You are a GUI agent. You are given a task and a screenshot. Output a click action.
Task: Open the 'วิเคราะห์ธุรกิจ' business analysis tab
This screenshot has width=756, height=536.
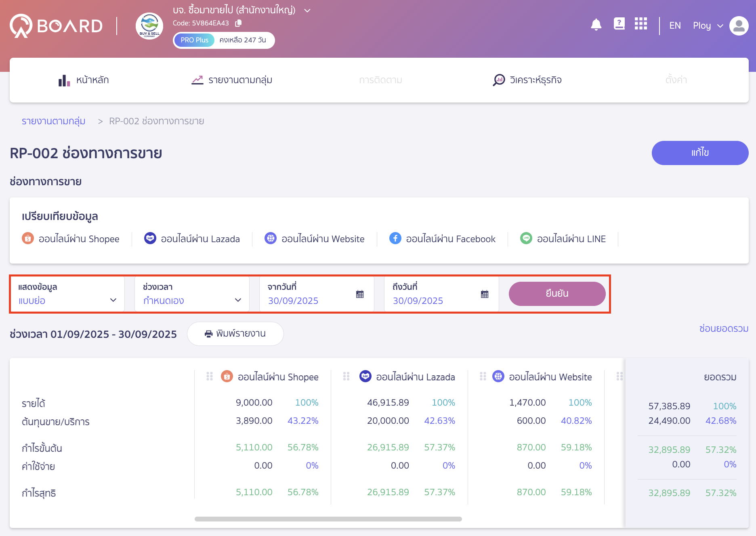(x=527, y=80)
